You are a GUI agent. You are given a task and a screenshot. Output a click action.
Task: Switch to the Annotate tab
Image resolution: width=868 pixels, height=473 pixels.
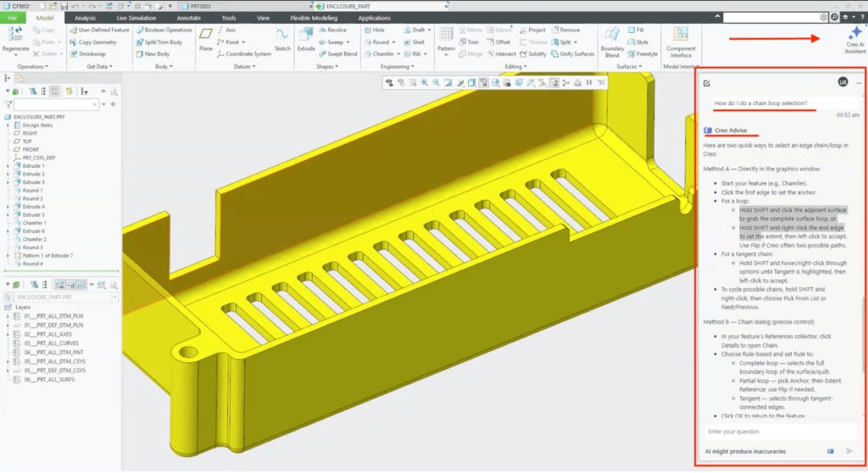[188, 18]
